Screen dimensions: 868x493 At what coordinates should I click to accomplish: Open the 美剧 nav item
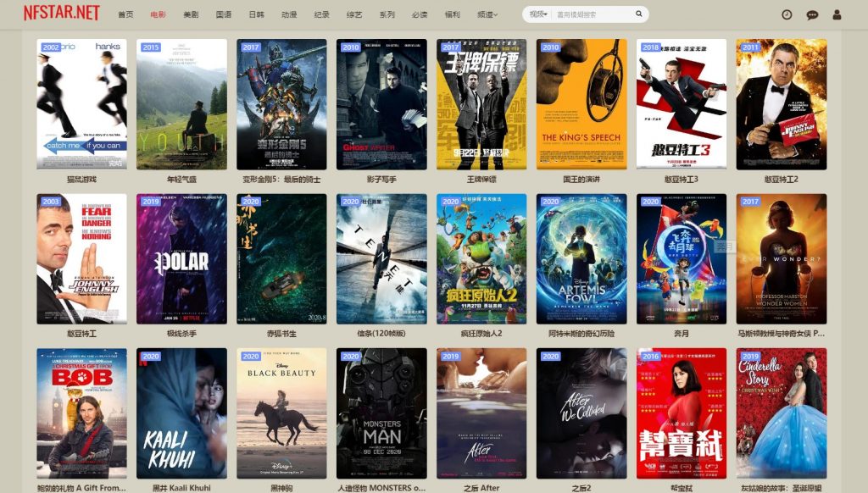[x=191, y=14]
